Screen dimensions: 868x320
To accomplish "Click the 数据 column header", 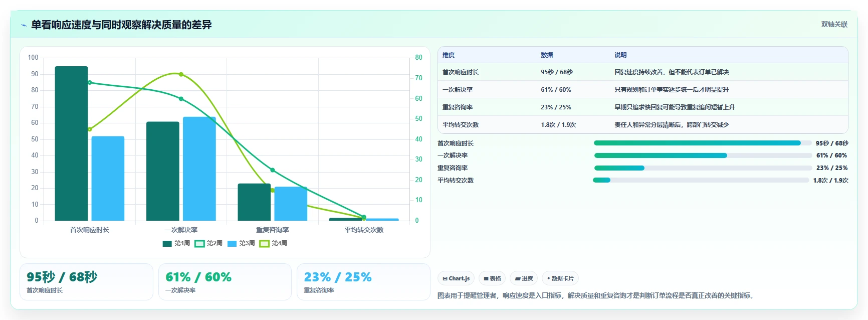I will click(x=547, y=55).
